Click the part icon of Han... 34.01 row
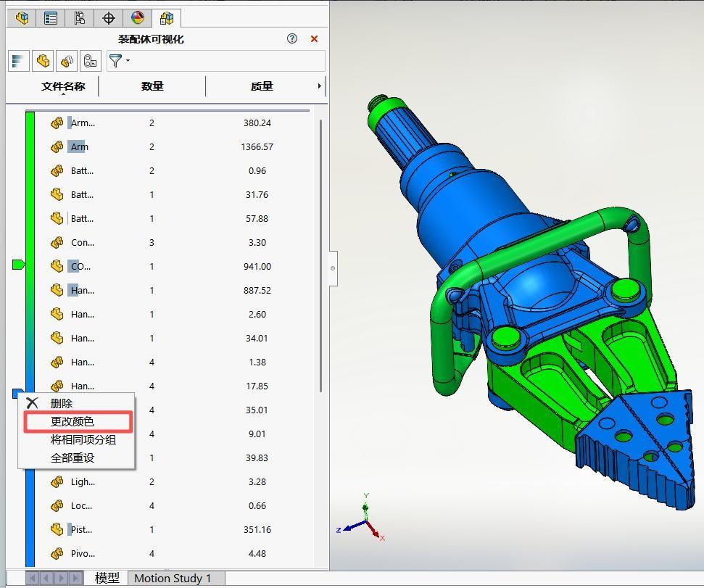Image resolution: width=704 pixels, height=588 pixels. 57,338
